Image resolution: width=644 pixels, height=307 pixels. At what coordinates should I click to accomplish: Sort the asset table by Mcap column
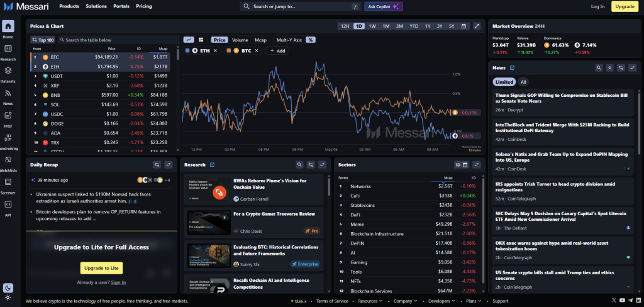pyautogui.click(x=163, y=48)
